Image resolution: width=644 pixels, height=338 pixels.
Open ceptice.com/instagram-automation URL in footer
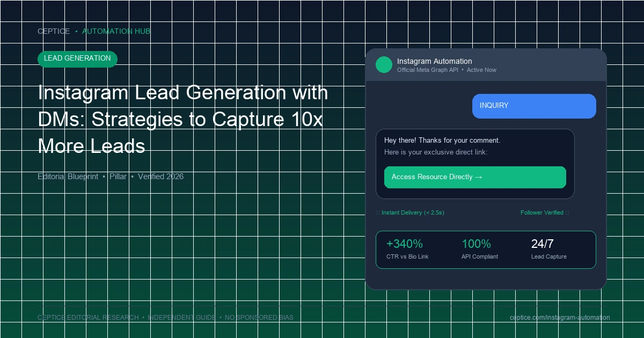560,318
